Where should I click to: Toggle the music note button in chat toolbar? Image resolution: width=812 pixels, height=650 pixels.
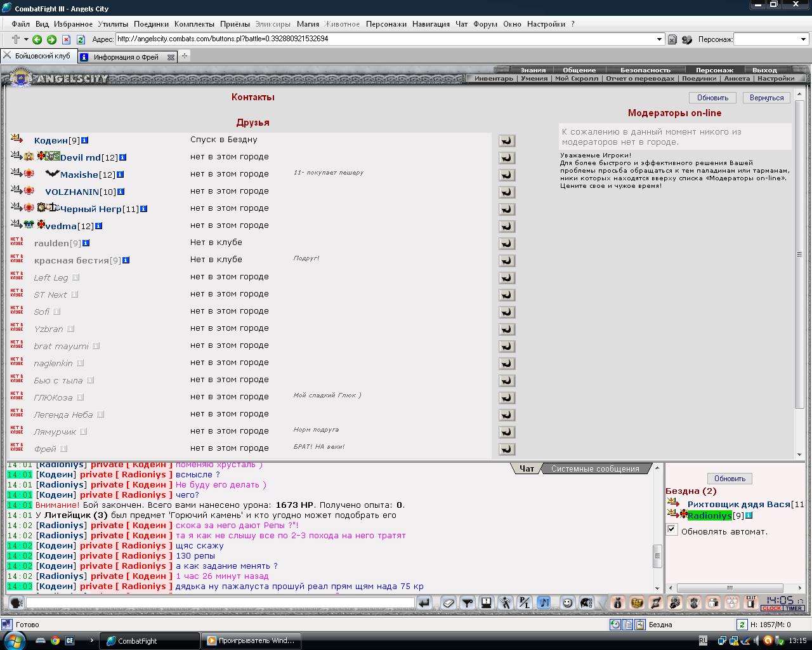[544, 602]
